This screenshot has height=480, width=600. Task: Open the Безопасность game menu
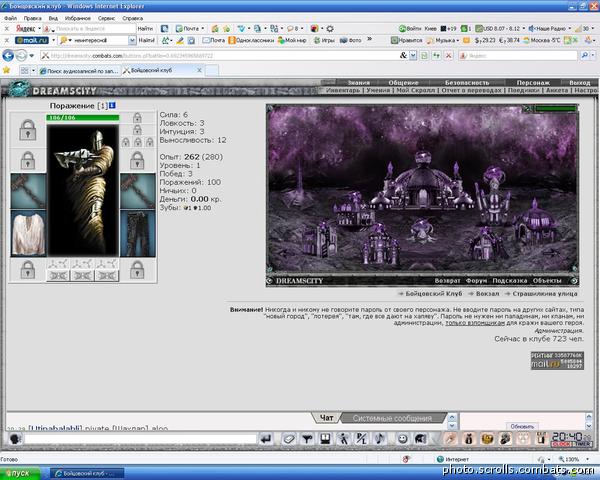click(x=467, y=82)
